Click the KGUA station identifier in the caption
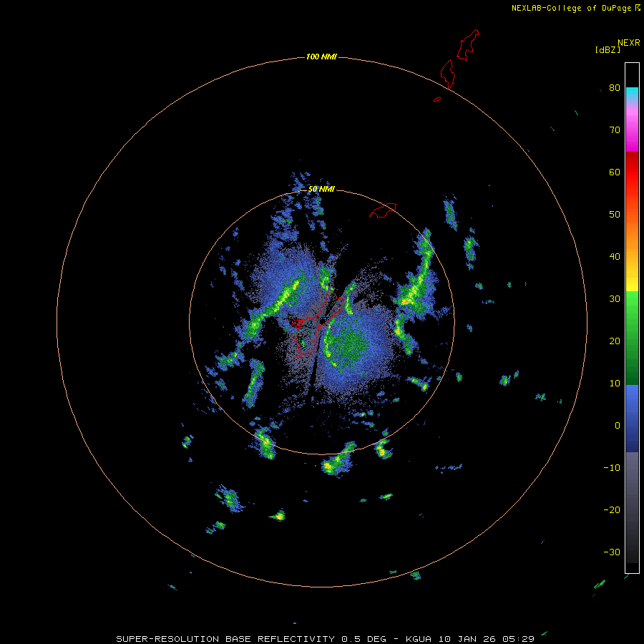 tap(419, 639)
